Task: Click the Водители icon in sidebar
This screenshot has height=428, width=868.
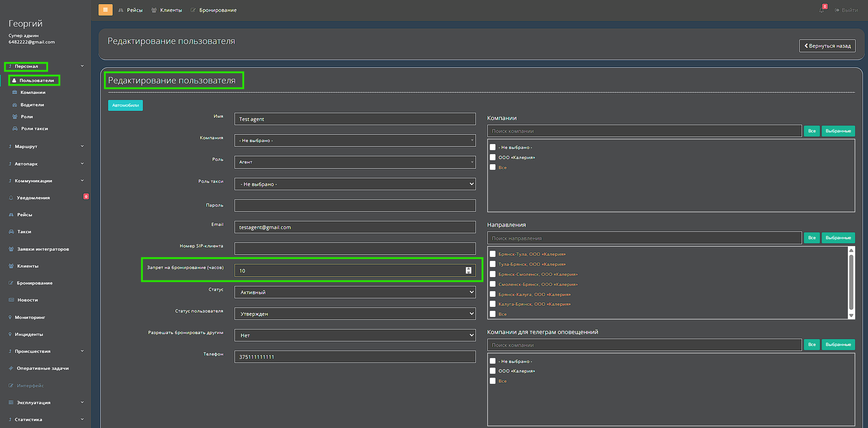Action: click(x=15, y=105)
